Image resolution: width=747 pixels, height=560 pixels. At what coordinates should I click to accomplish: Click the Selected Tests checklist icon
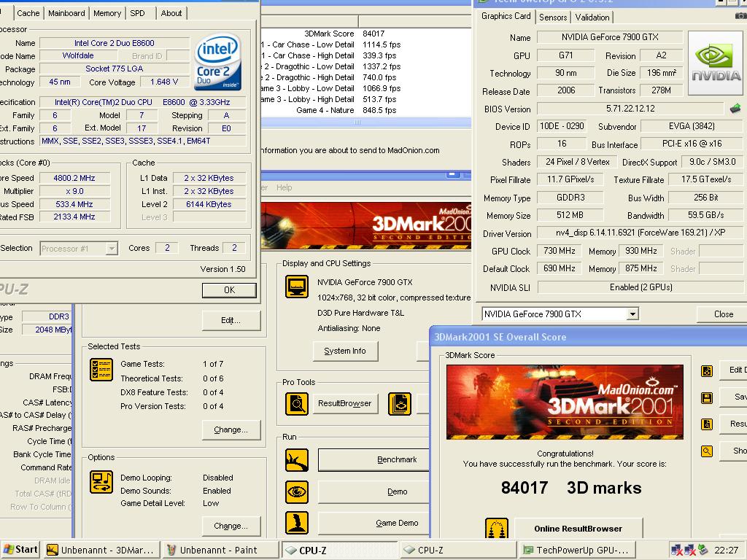[x=101, y=370]
